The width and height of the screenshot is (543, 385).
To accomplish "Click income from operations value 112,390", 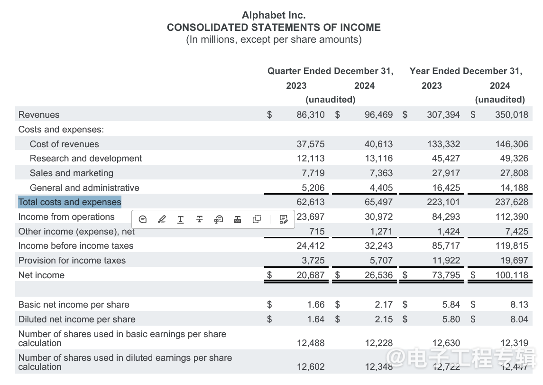I will (512, 217).
